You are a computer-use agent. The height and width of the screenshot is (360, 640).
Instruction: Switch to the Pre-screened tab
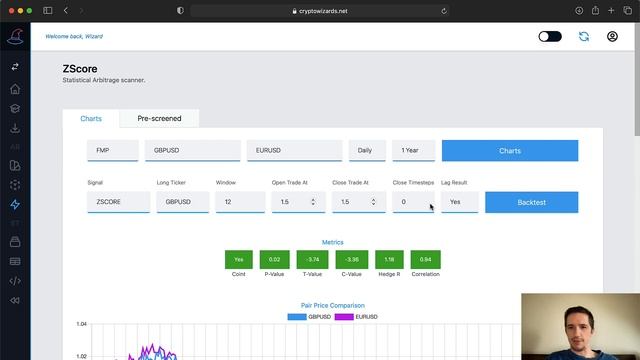click(159, 118)
